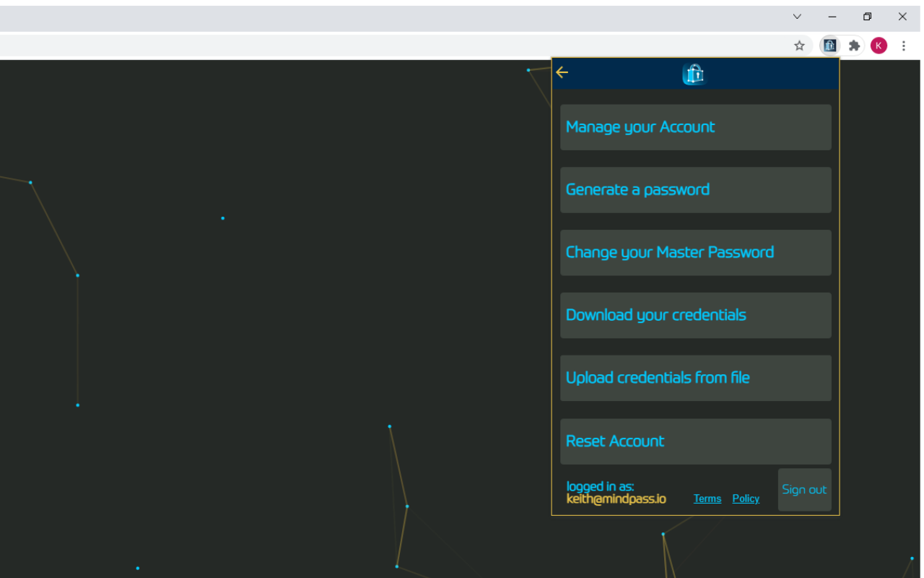924x578 pixels.
Task: Bookmark the page with the star icon
Action: (x=799, y=45)
